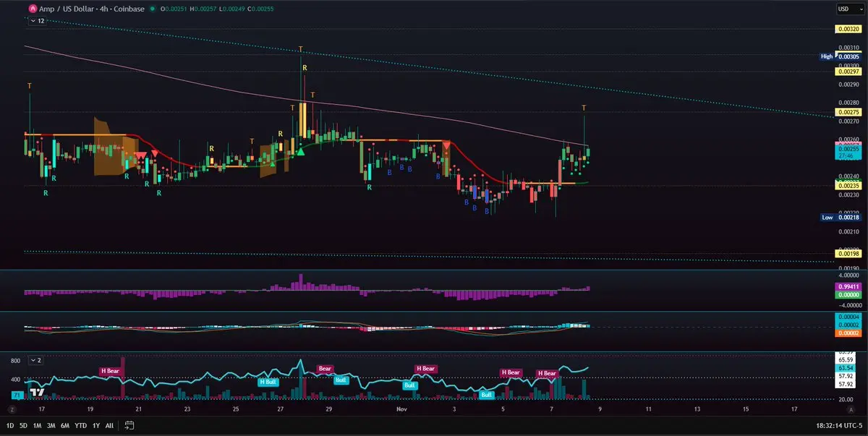
Task: Click the 0.00004 MACD value label
Action: [x=848, y=317]
